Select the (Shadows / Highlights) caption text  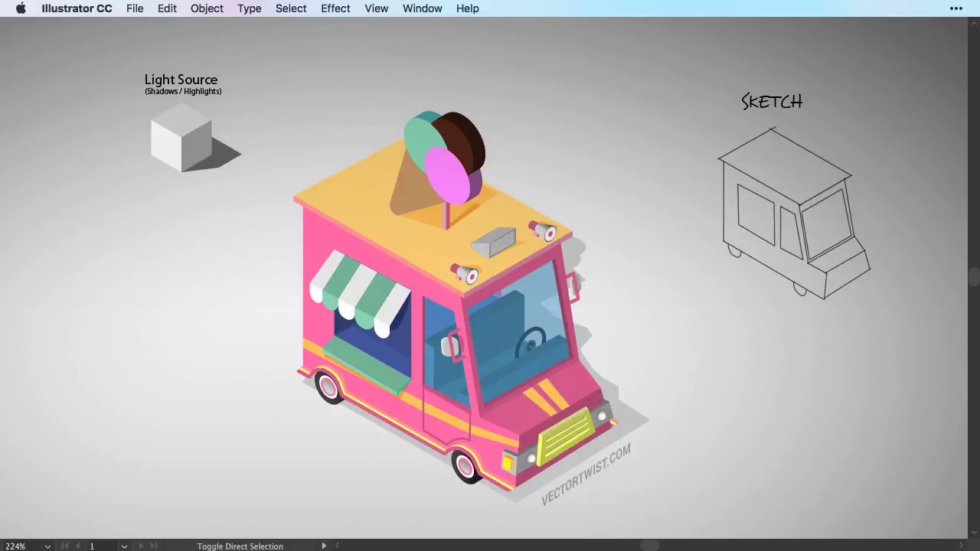coord(183,91)
